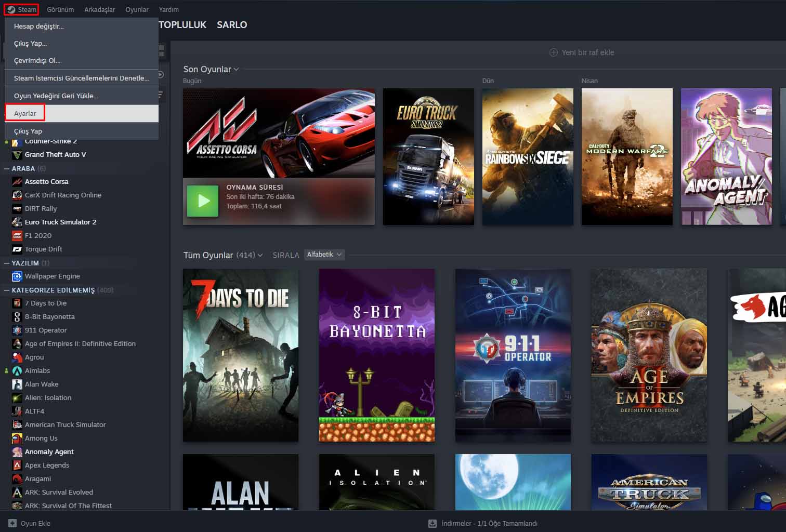Open Euro Truck Simulator 2 recent cover
This screenshot has height=532, width=786.
point(428,156)
